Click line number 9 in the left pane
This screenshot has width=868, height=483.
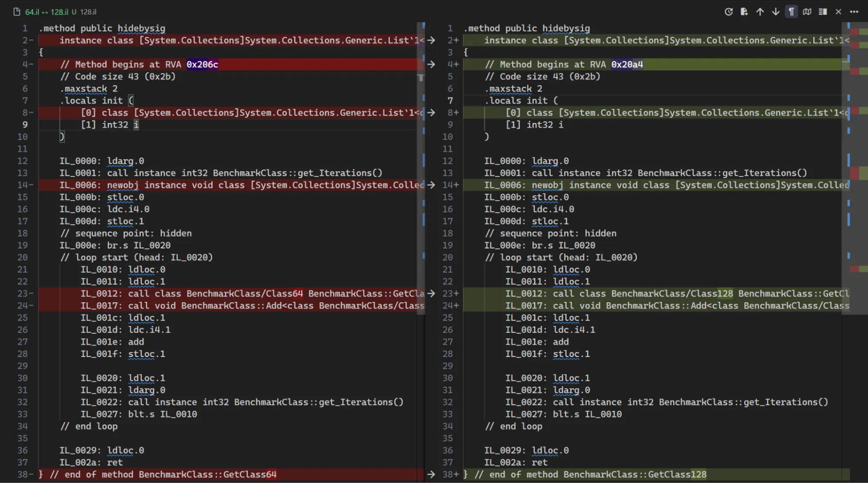(25, 125)
